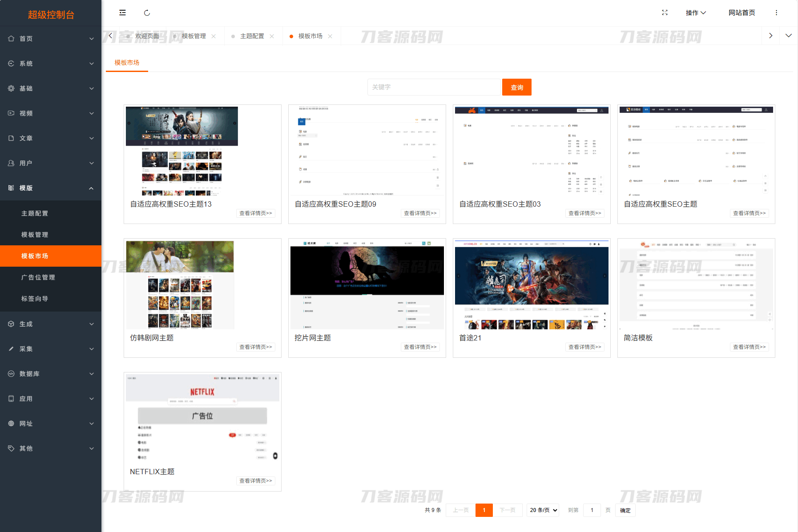Open the three-dot overflow menu top right
This screenshot has height=532, width=798.
tap(776, 13)
